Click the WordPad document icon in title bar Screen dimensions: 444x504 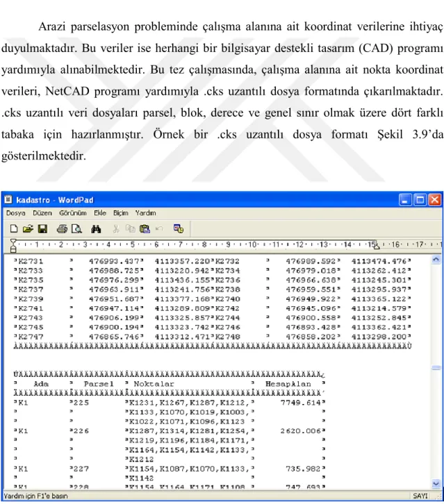(8, 200)
